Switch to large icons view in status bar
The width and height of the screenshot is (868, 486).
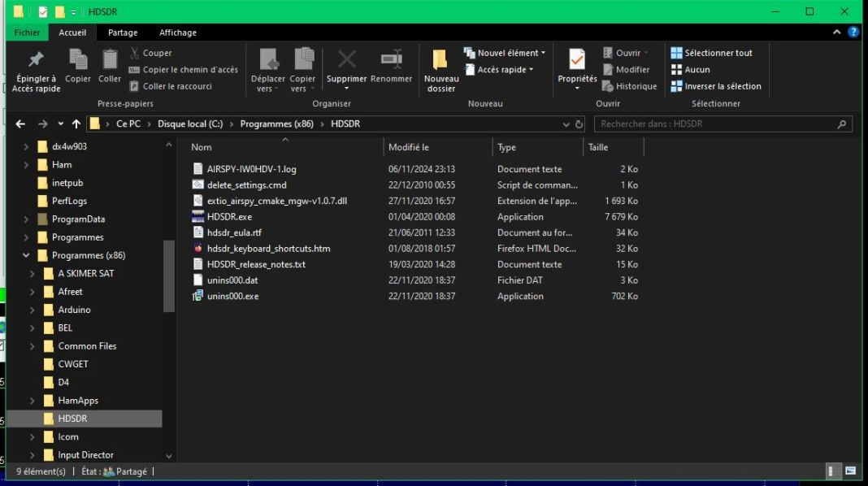850,471
